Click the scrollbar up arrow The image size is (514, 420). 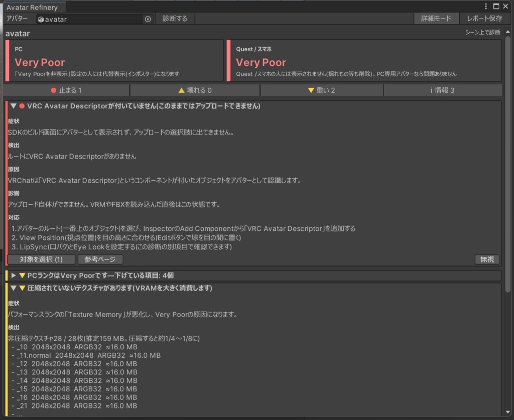pyautogui.click(x=508, y=32)
